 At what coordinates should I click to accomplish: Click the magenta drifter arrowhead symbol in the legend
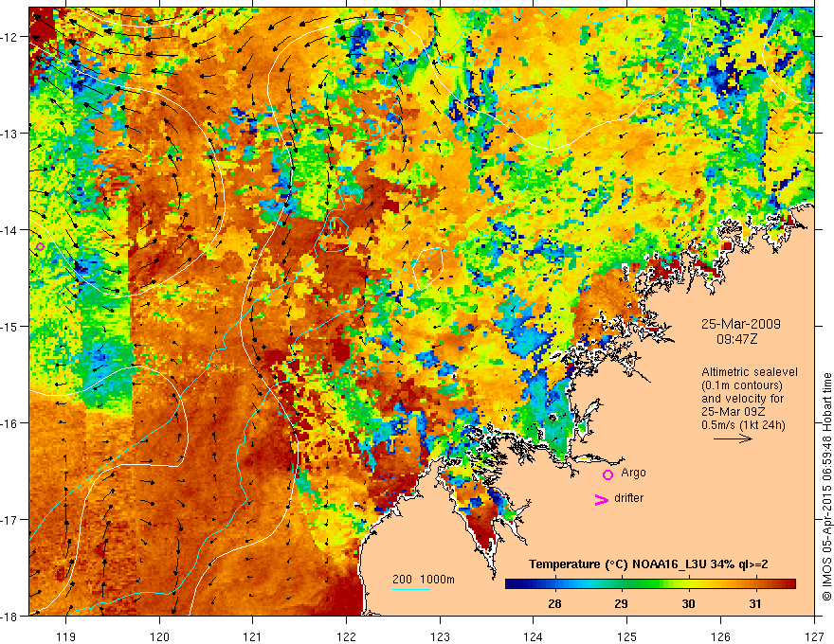(601, 499)
